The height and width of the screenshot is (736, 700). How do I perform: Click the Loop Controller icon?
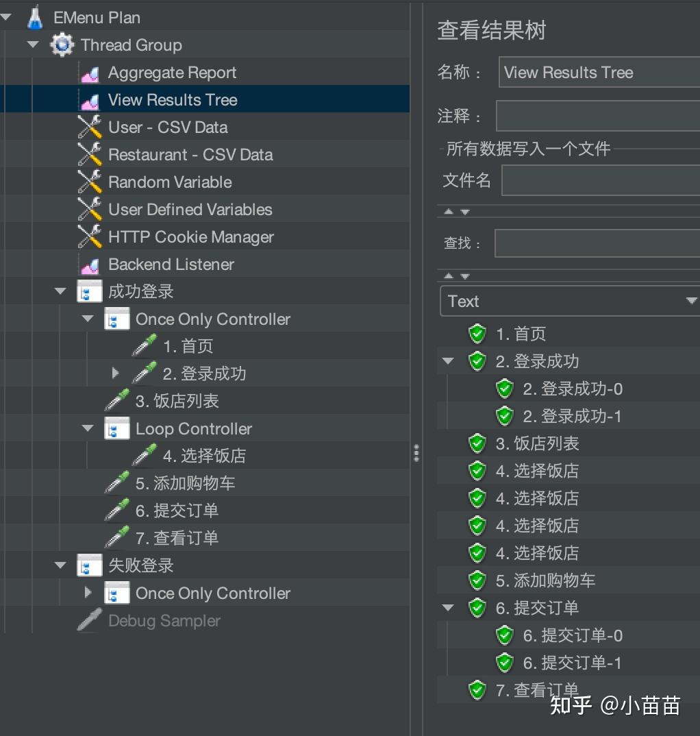[x=117, y=428]
